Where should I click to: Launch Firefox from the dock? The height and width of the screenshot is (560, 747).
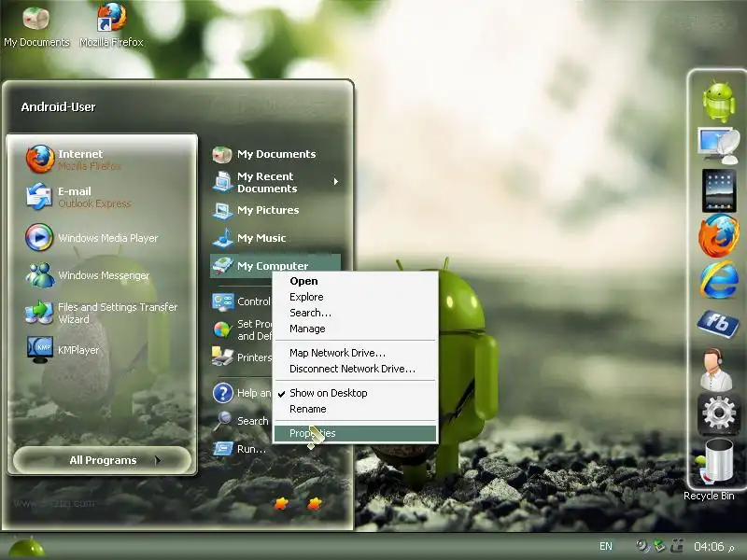tap(719, 235)
